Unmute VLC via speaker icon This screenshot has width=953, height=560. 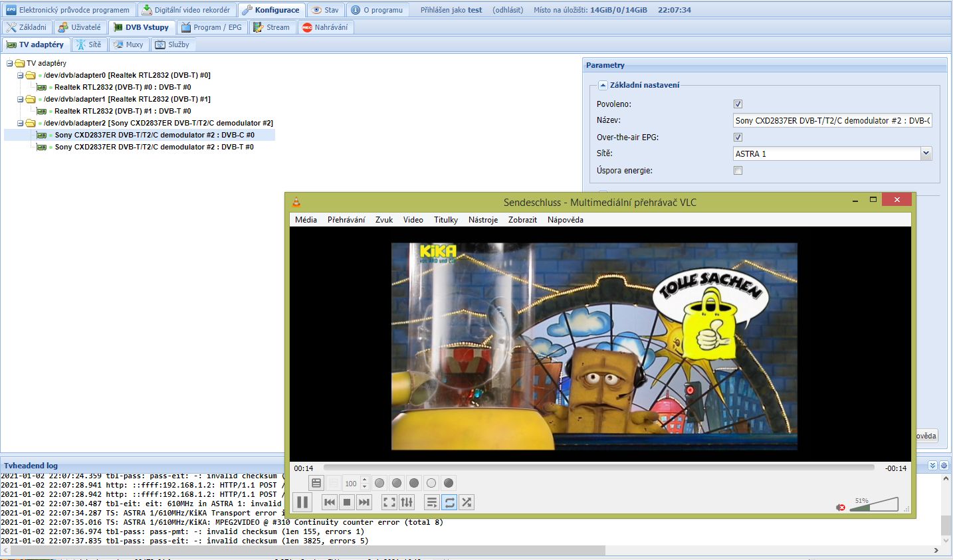click(841, 507)
